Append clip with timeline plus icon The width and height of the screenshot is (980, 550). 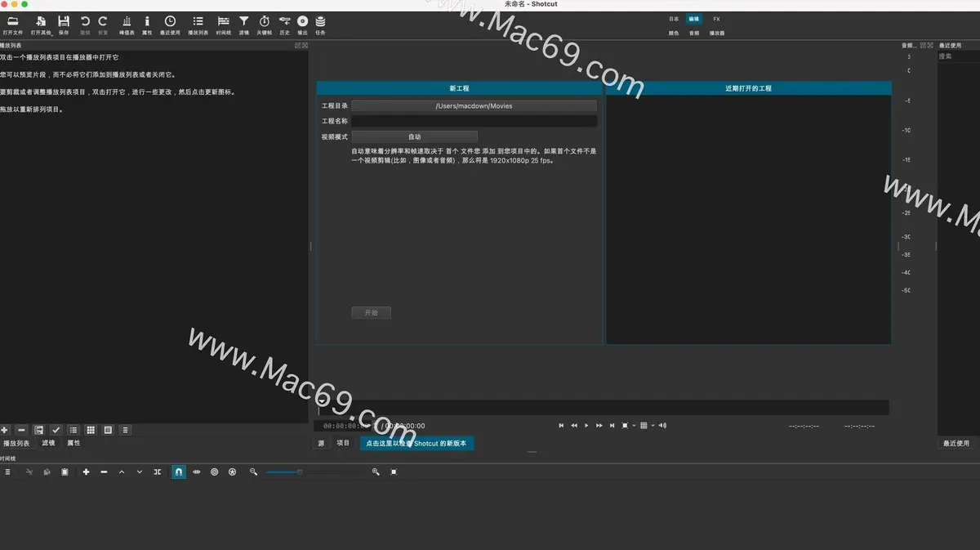(86, 472)
